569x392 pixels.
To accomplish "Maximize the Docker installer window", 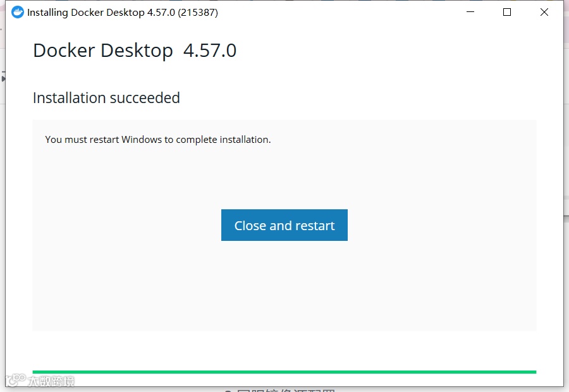I will click(x=507, y=12).
